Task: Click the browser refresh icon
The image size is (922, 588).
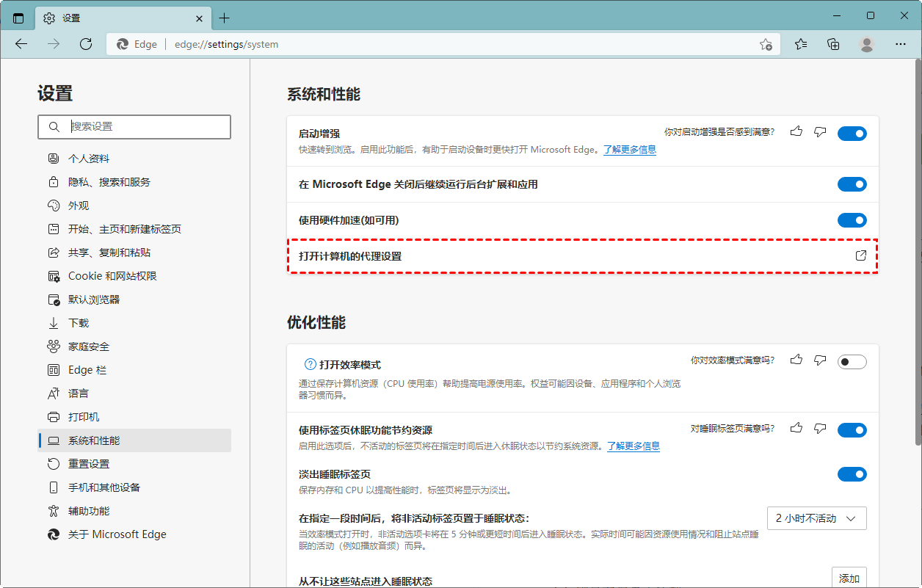Action: click(x=86, y=44)
